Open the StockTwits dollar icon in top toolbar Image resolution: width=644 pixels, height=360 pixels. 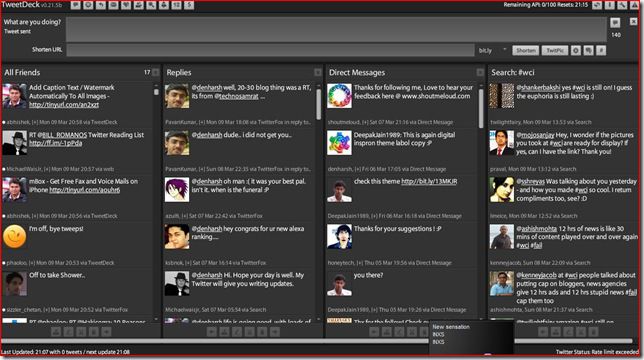click(189, 5)
